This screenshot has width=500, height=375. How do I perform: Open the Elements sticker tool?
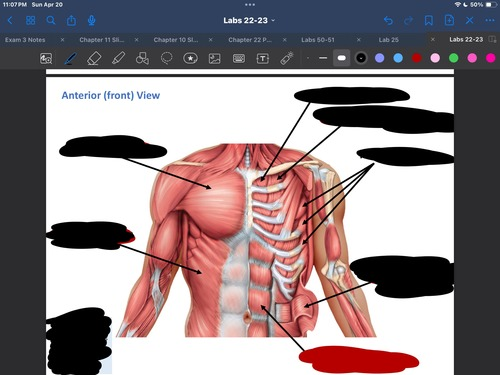point(190,58)
